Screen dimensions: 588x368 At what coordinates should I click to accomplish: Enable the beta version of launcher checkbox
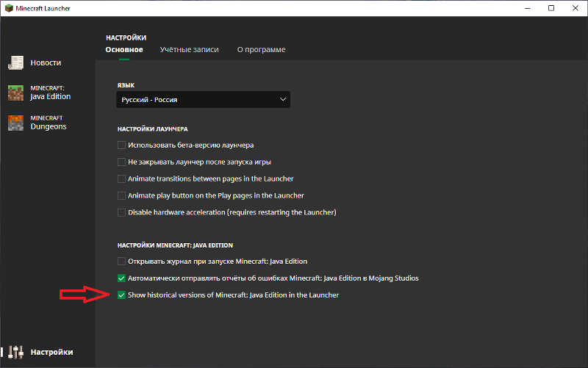(122, 145)
